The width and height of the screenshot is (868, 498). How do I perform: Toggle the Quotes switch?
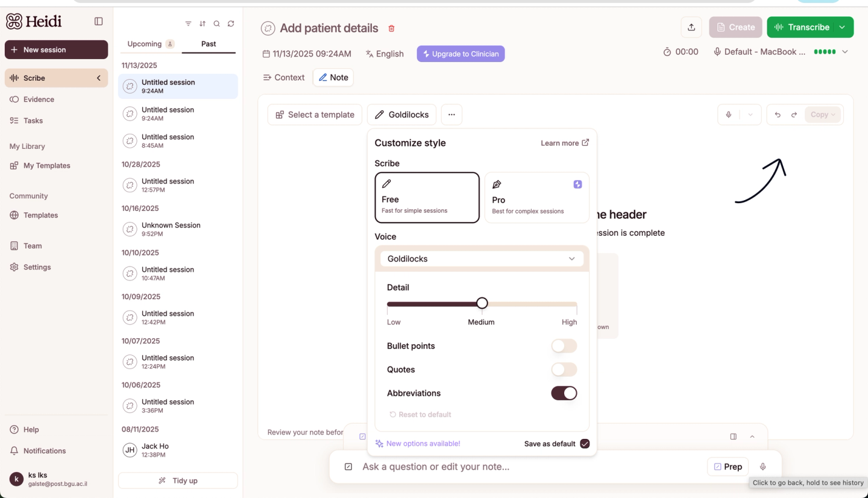tap(564, 370)
